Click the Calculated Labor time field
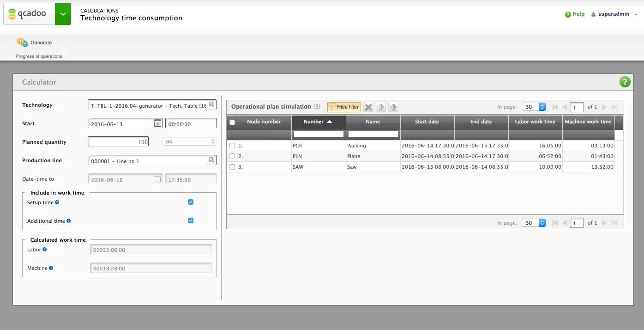 click(x=150, y=250)
